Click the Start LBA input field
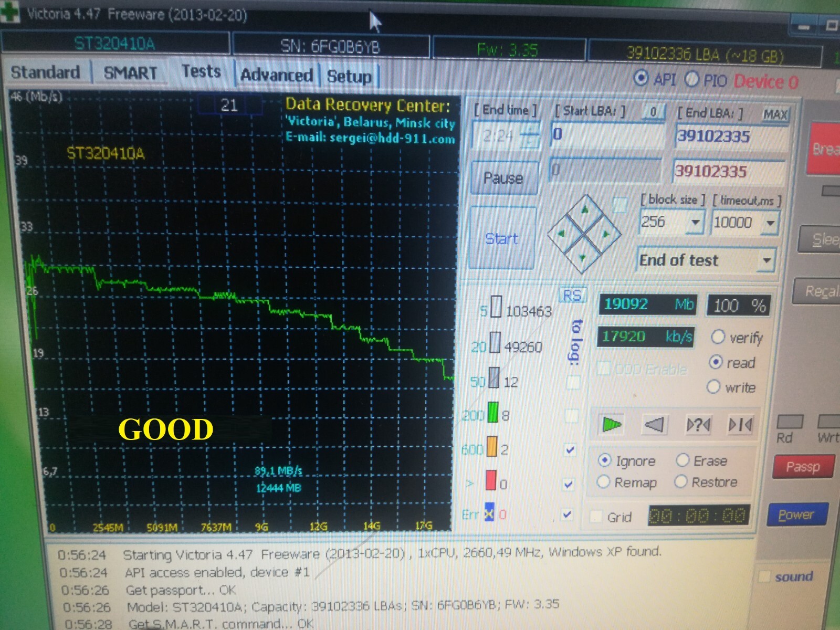 [606, 135]
